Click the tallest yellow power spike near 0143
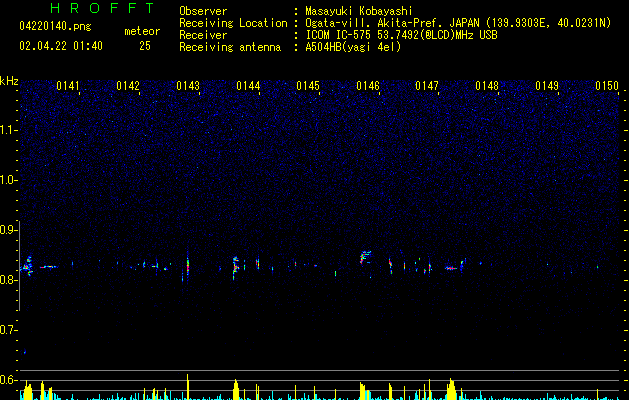This screenshot has height=400, width=629. [x=187, y=387]
